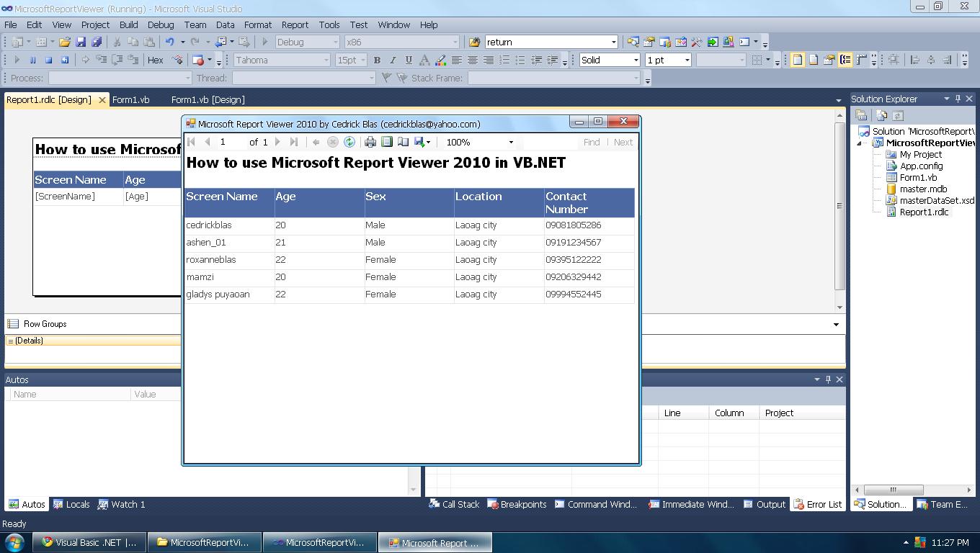Click the Pause (Break All) debug icon
This screenshot has height=553, width=980.
click(x=32, y=60)
